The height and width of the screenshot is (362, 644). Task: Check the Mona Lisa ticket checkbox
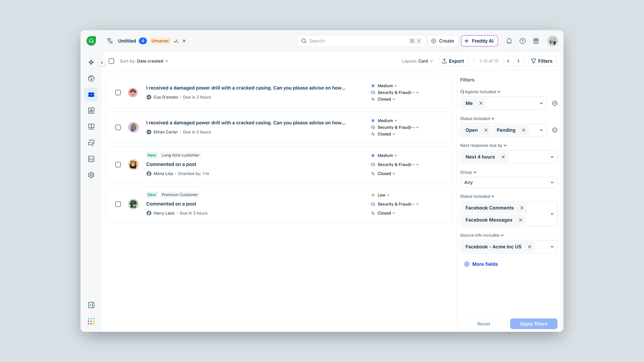[118, 165]
